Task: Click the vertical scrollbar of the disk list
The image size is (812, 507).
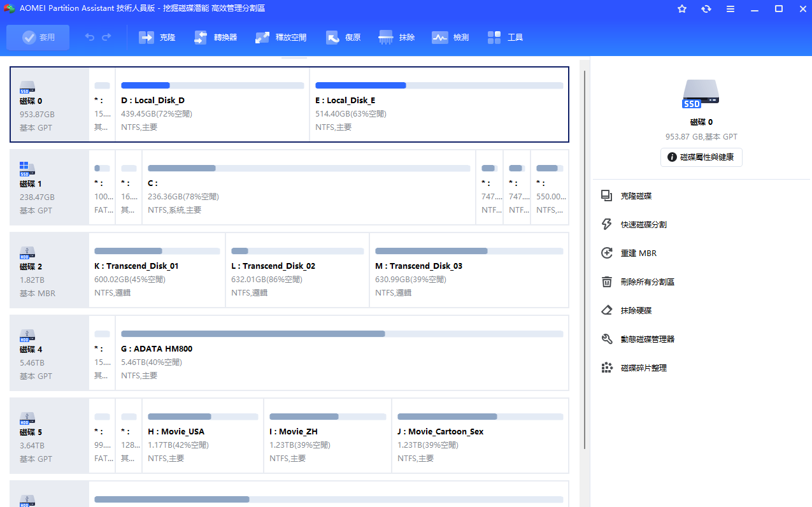Action: (x=585, y=261)
